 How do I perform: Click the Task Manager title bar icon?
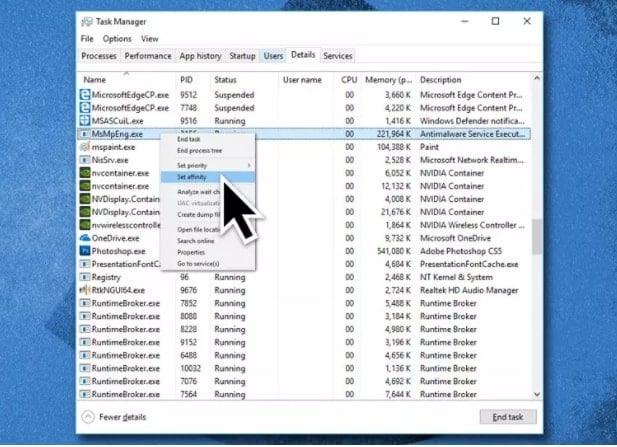[87, 22]
